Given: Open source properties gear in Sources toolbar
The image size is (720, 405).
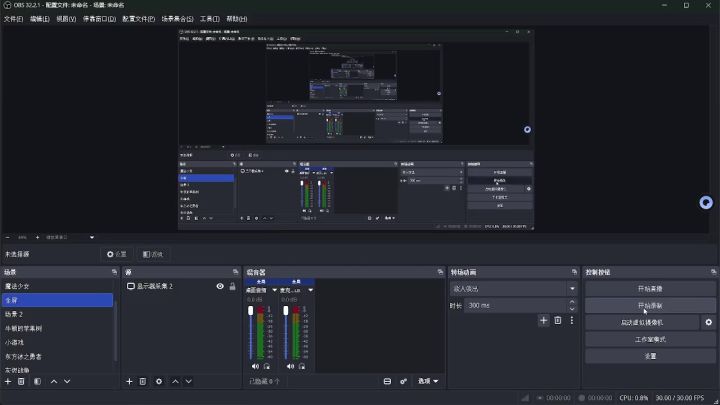Looking at the screenshot, I should (159, 382).
